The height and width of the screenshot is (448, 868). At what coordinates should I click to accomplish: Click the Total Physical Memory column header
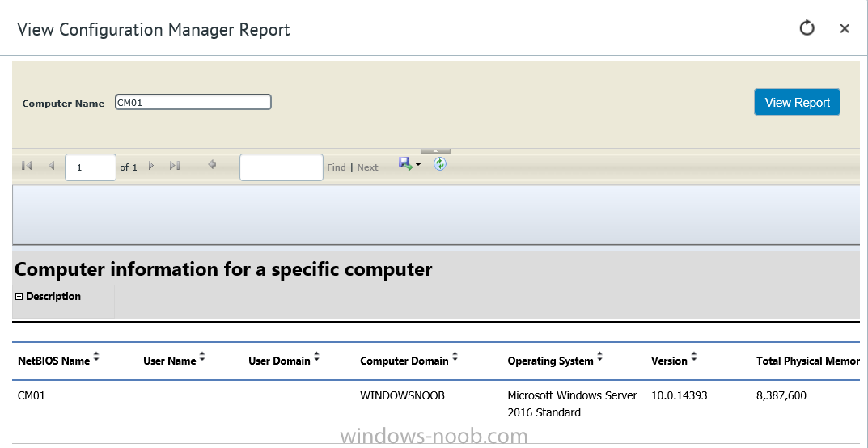coord(807,361)
